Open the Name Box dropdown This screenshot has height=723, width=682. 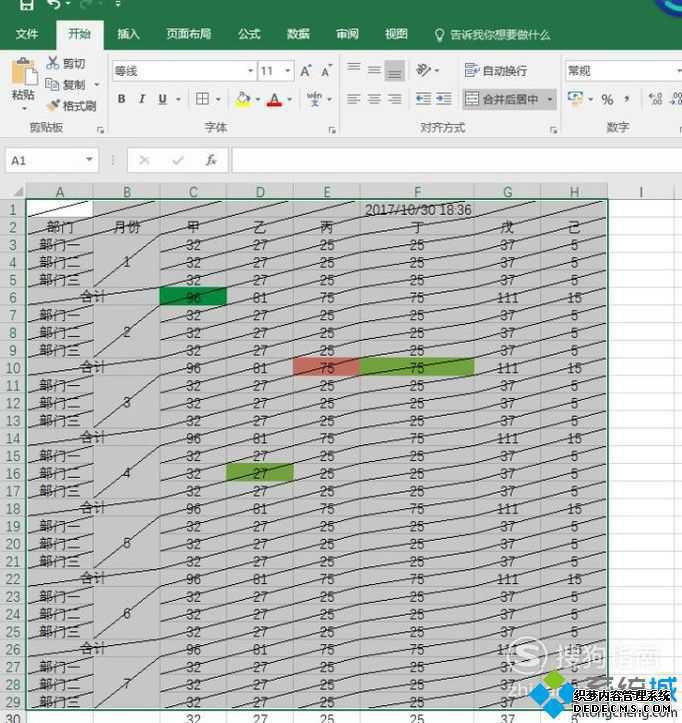[89, 160]
